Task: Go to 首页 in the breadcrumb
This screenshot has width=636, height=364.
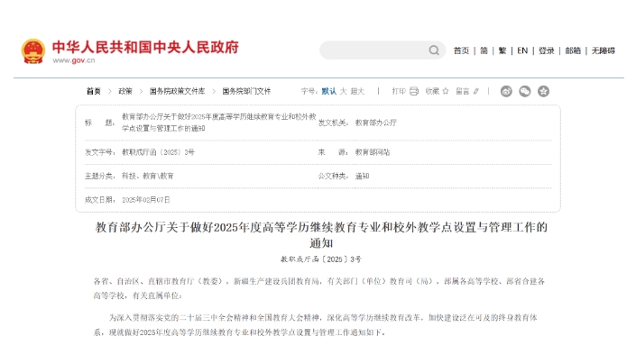Action: (93, 91)
